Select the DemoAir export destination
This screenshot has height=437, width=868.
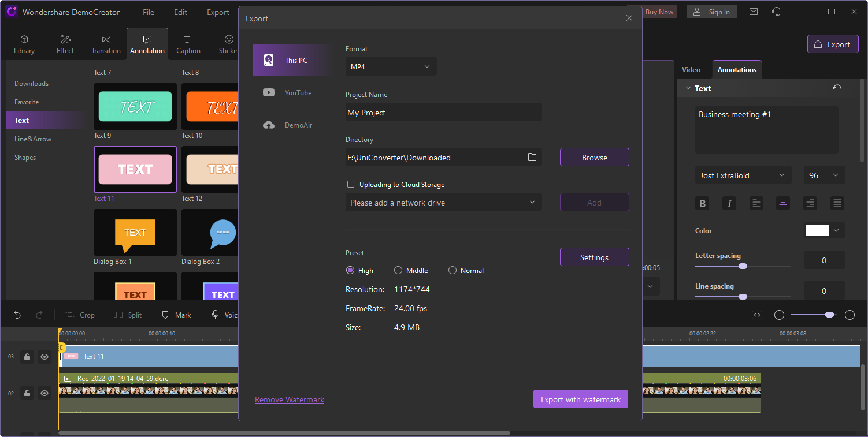point(292,125)
